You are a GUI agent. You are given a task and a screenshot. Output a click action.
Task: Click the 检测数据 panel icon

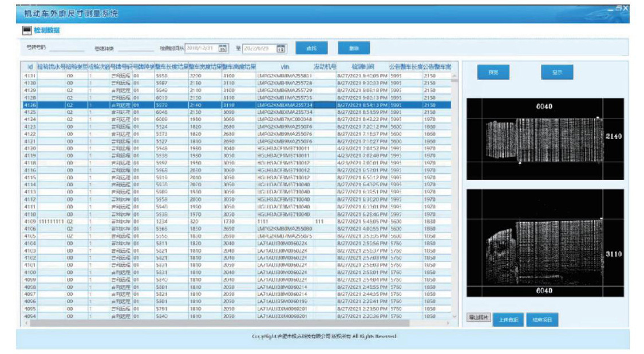27,30
